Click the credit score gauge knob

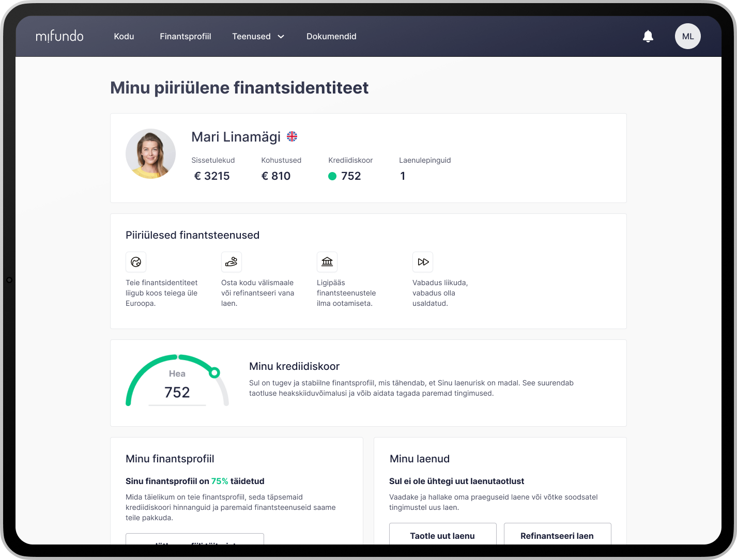[214, 372]
